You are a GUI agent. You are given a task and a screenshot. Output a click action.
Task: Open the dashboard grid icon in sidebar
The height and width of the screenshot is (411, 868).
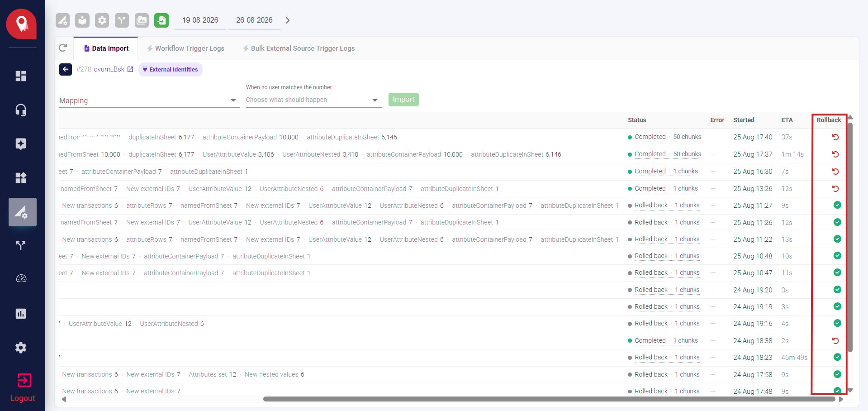click(x=21, y=76)
